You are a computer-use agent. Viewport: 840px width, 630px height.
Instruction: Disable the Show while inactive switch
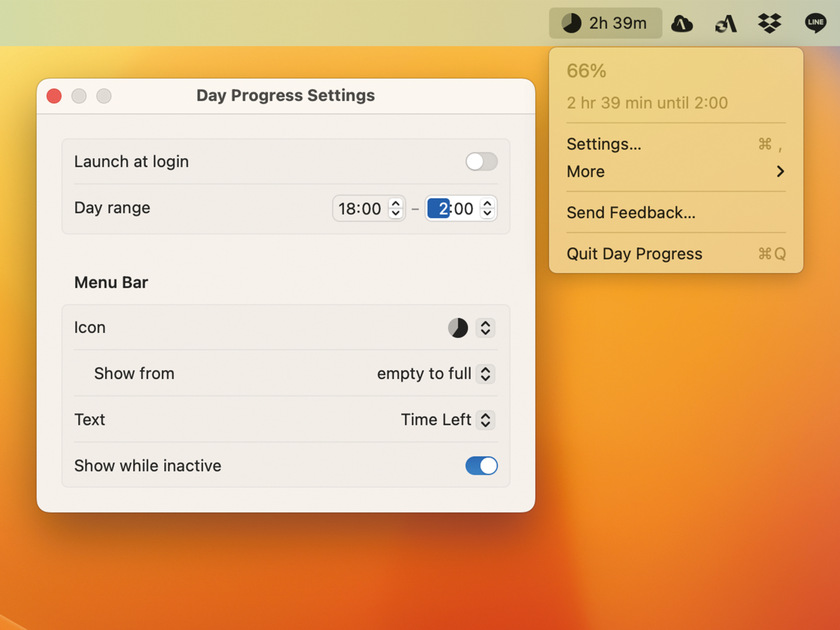tap(481, 465)
